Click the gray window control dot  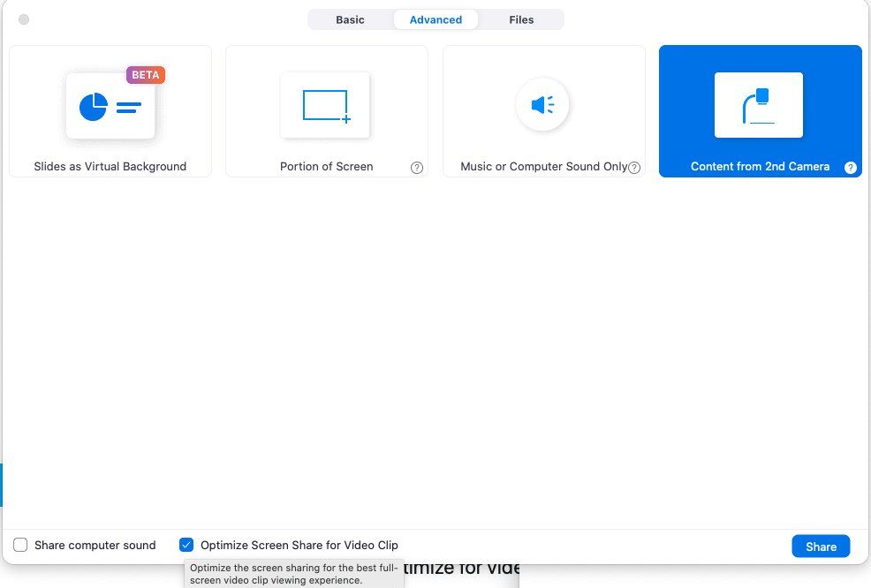pyautogui.click(x=24, y=19)
